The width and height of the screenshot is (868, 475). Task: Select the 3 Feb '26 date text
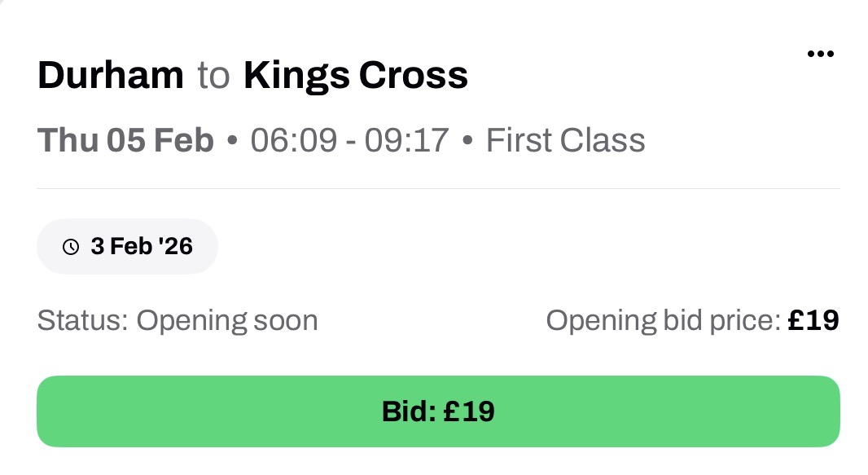[141, 246]
